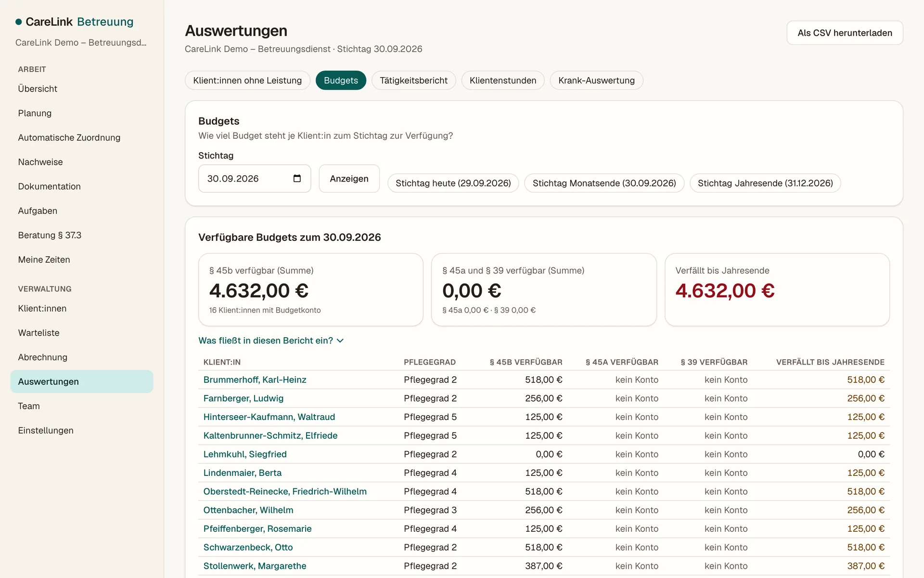Open Beratung § 37.3

pyautogui.click(x=82, y=235)
